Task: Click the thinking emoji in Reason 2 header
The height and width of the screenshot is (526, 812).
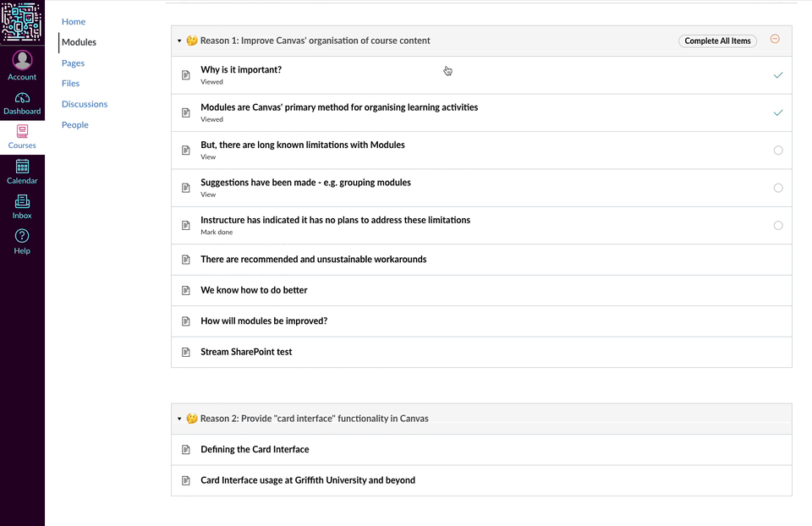Action: click(192, 419)
